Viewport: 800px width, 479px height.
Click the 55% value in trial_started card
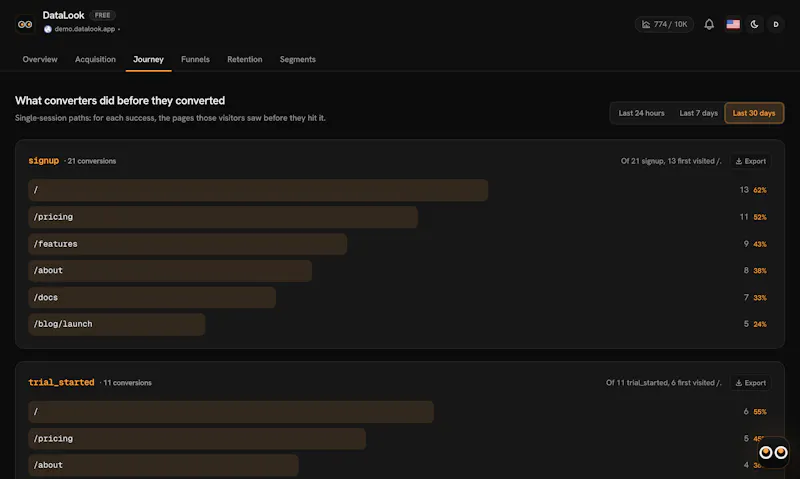click(760, 412)
